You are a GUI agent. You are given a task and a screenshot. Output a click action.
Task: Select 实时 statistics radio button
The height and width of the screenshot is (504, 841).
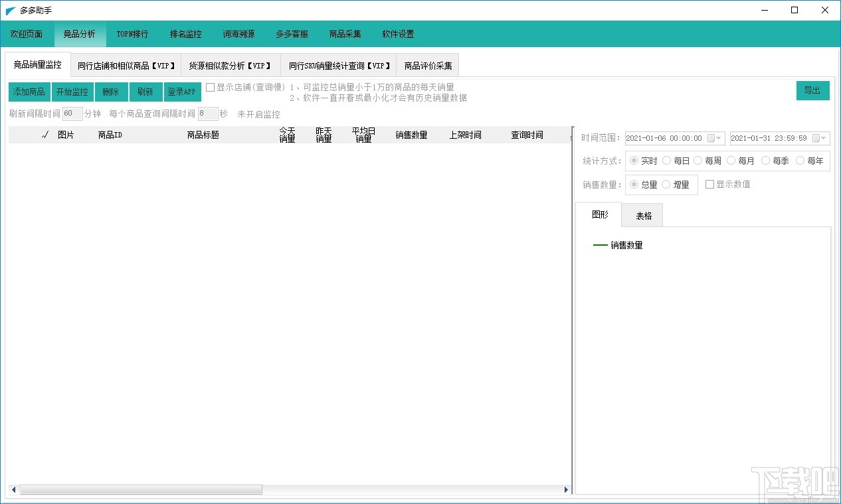634,161
